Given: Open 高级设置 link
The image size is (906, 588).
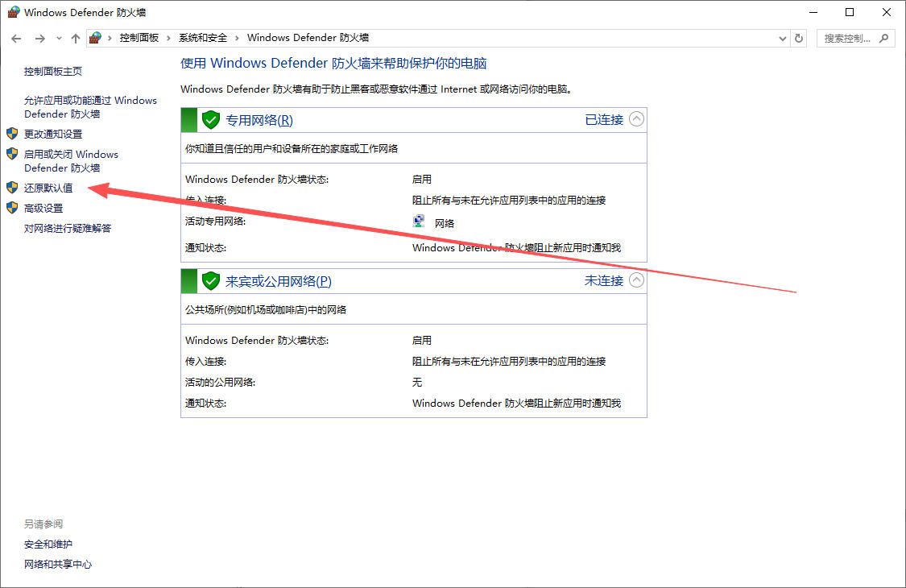Looking at the screenshot, I should pyautogui.click(x=43, y=208).
